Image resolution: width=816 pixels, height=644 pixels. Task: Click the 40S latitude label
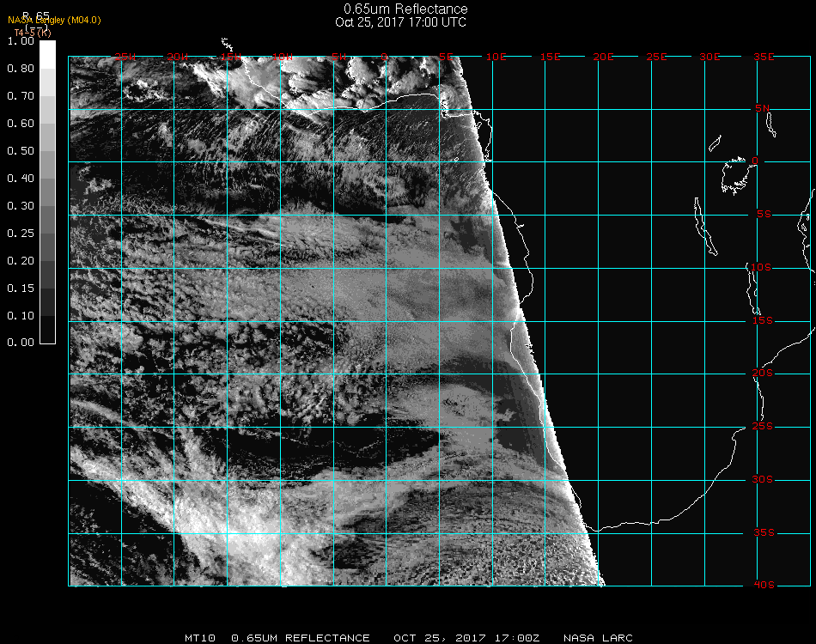764,585
